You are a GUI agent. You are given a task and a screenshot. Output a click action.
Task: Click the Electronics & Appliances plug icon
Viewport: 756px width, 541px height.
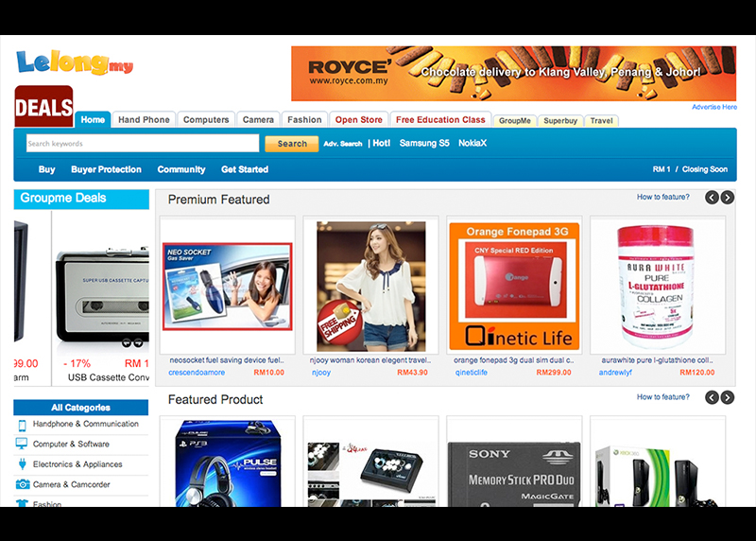22,464
